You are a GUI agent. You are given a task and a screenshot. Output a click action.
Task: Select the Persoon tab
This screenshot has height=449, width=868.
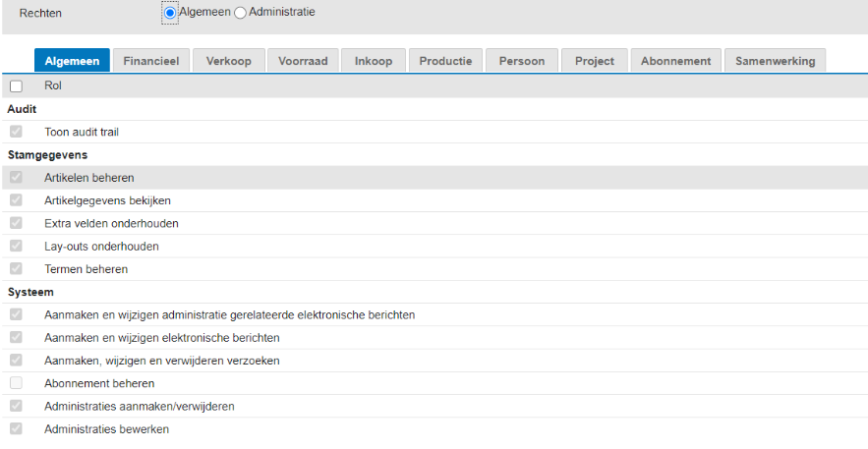point(521,61)
